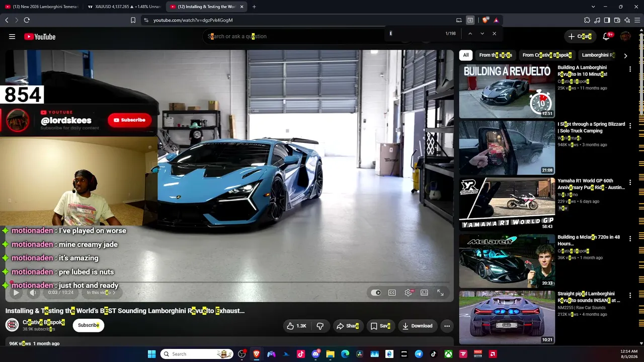Open the YouTube account avatar menu
Viewport: 644px width, 362px height.
pos(625,36)
